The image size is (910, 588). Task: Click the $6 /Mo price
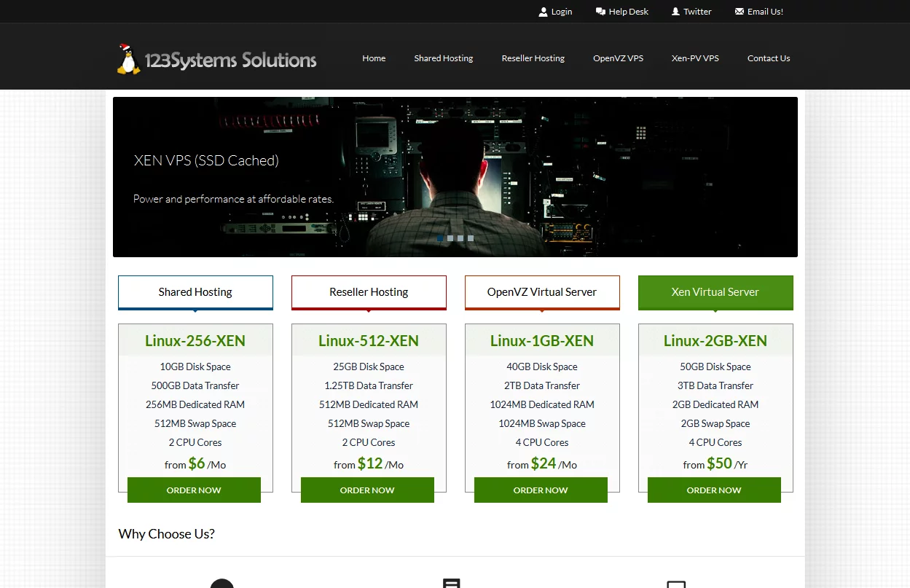195,463
